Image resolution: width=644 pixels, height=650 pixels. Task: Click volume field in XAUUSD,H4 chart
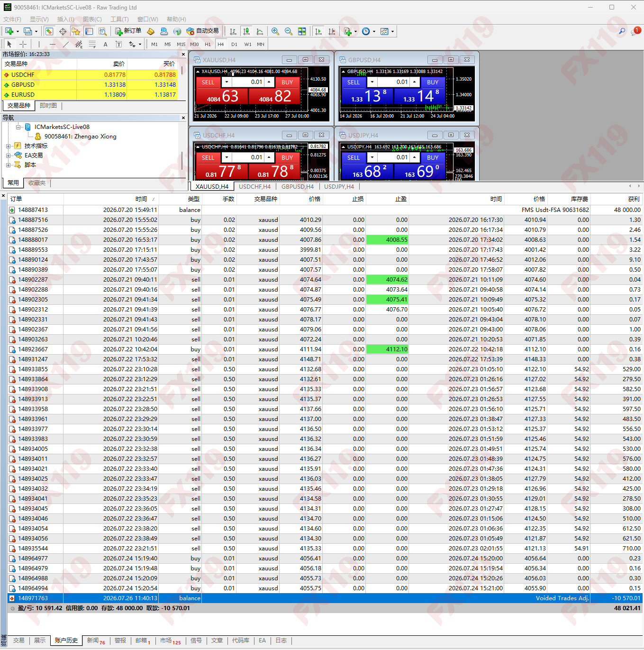point(248,82)
